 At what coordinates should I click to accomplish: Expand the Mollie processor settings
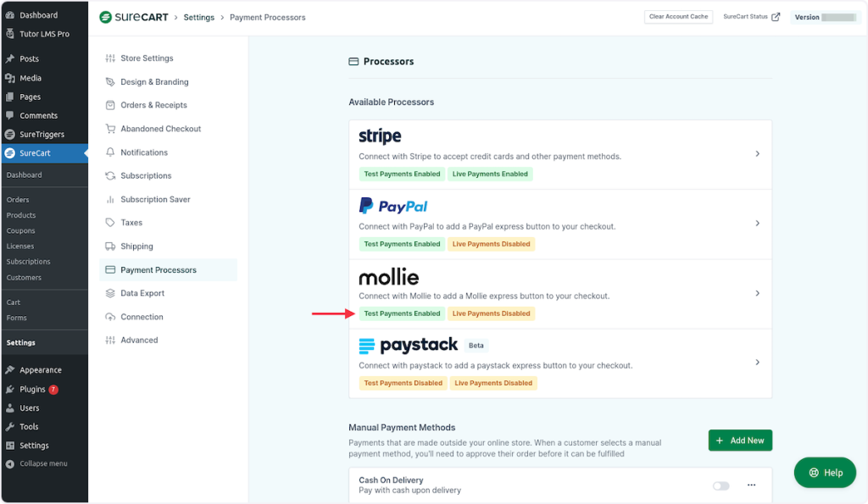pyautogui.click(x=757, y=294)
